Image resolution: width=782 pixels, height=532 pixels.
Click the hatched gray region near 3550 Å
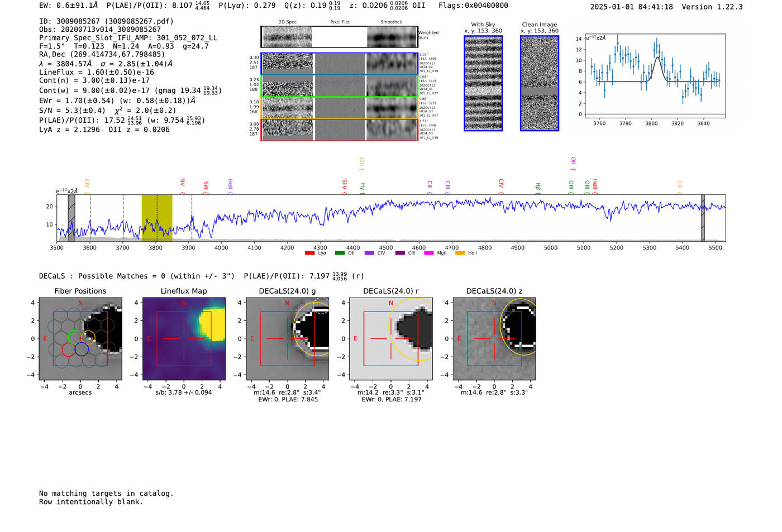71,218
